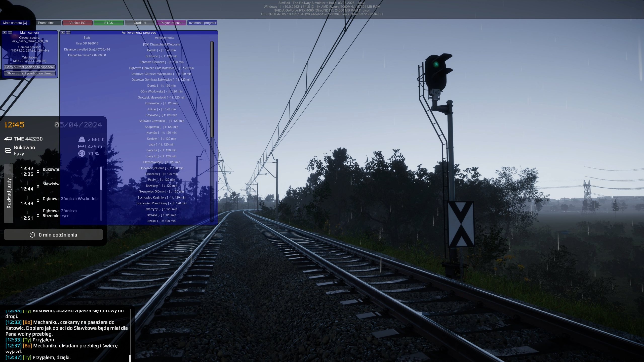Click the train icon next to TME 442230
The width and height of the screenshot is (644, 362).
click(8, 139)
